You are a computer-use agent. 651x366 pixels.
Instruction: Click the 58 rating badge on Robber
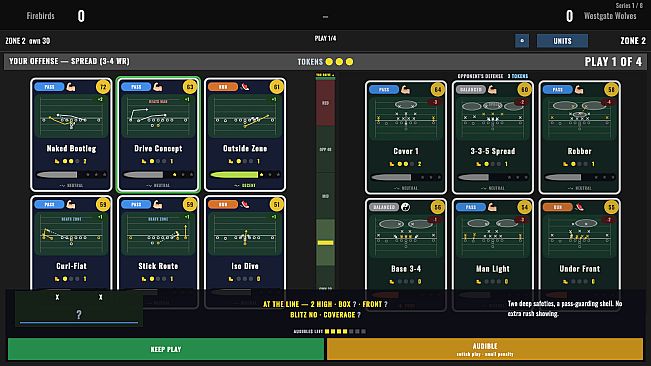(x=611, y=90)
